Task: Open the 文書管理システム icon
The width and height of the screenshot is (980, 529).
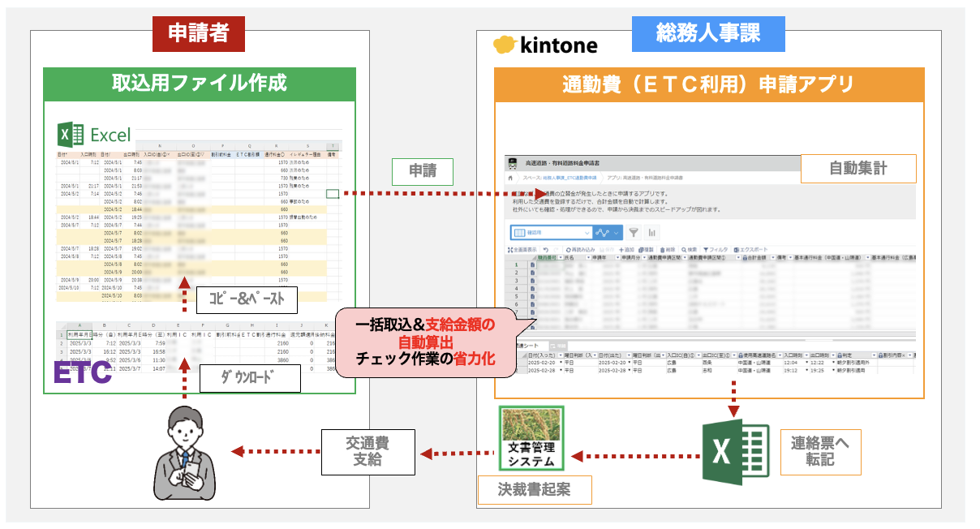Action: click(531, 439)
